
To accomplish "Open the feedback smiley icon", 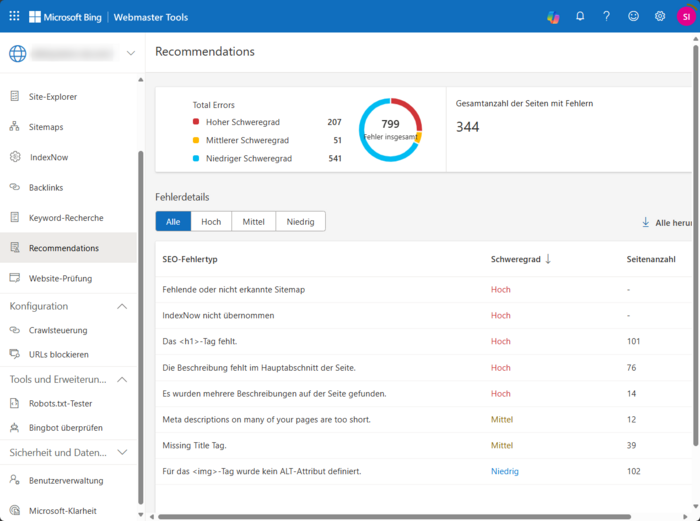I will 633,17.
